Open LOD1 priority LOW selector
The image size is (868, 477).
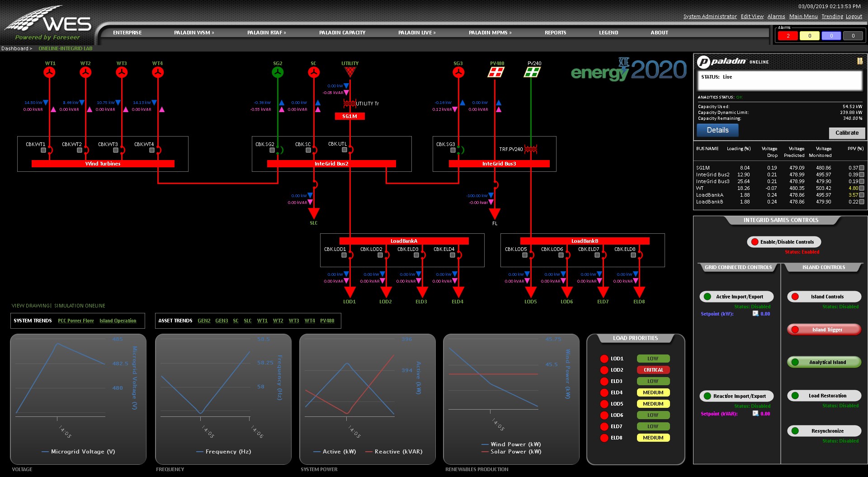click(x=653, y=359)
